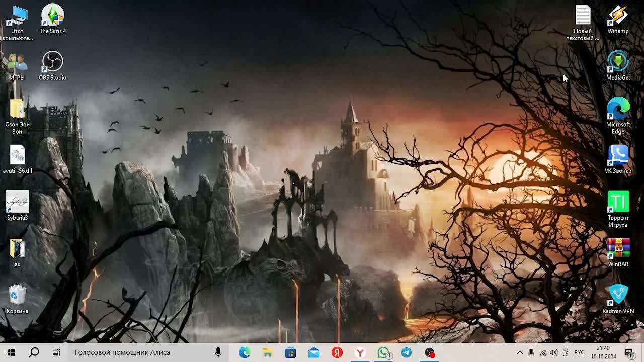Screen dimensions: 644x362
Task: Launch Microsoft Edge from the taskbar
Action: click(x=245, y=352)
